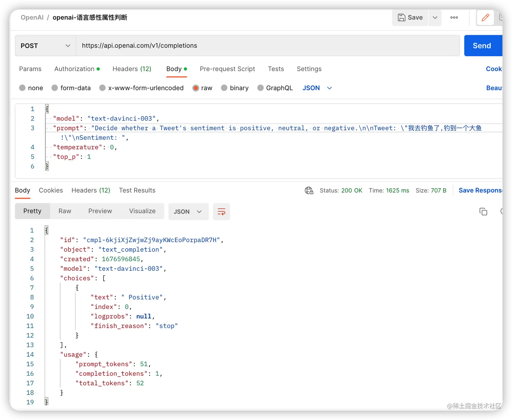Copy response using the copy icon
The image size is (512, 420).
[x=483, y=212]
